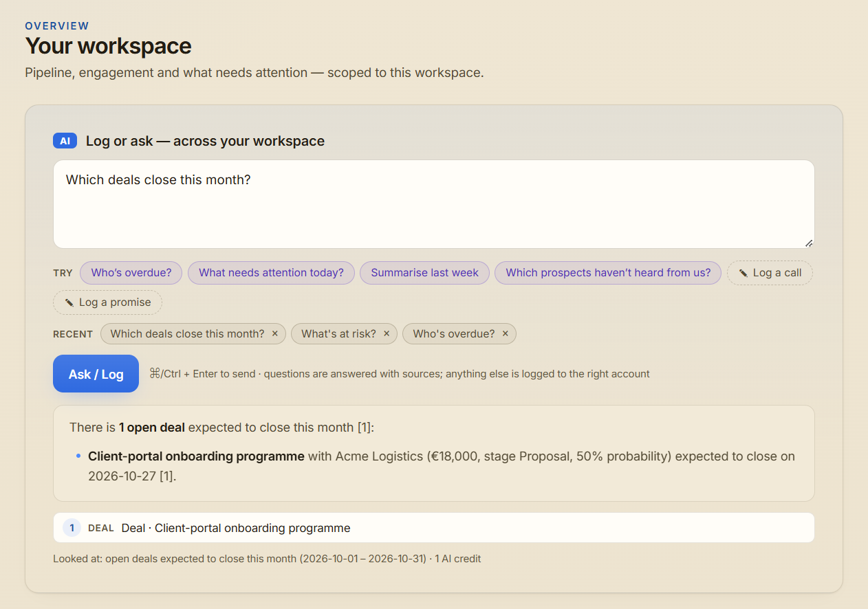Image resolution: width=868 pixels, height=609 pixels.
Task: Remove "What's at risk?" from recent queries
Action: pyautogui.click(x=387, y=334)
